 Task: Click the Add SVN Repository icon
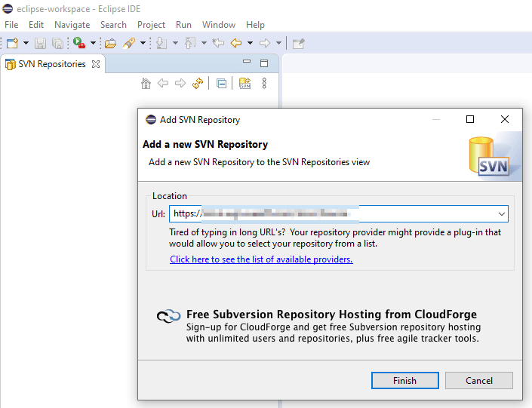click(244, 84)
